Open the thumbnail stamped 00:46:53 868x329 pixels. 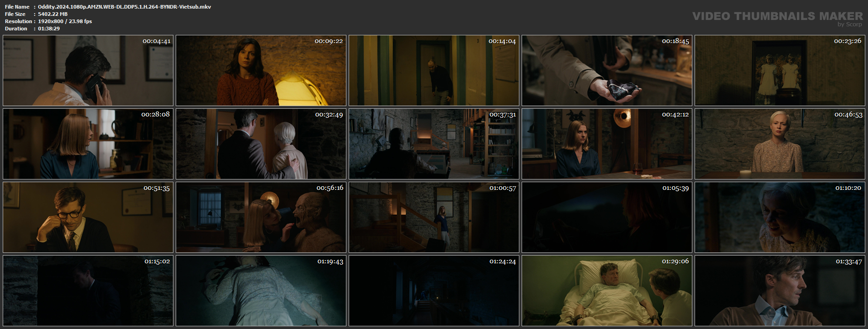pos(780,144)
